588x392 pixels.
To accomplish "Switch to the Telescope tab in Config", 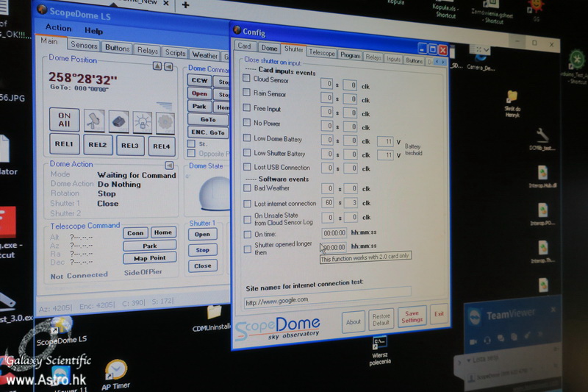I will click(322, 53).
